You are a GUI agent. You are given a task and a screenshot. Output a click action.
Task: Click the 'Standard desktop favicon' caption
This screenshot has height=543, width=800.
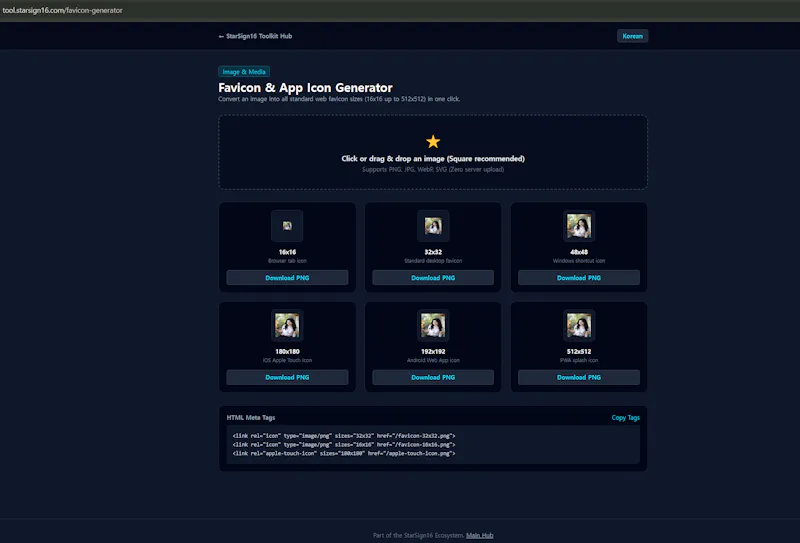433,261
